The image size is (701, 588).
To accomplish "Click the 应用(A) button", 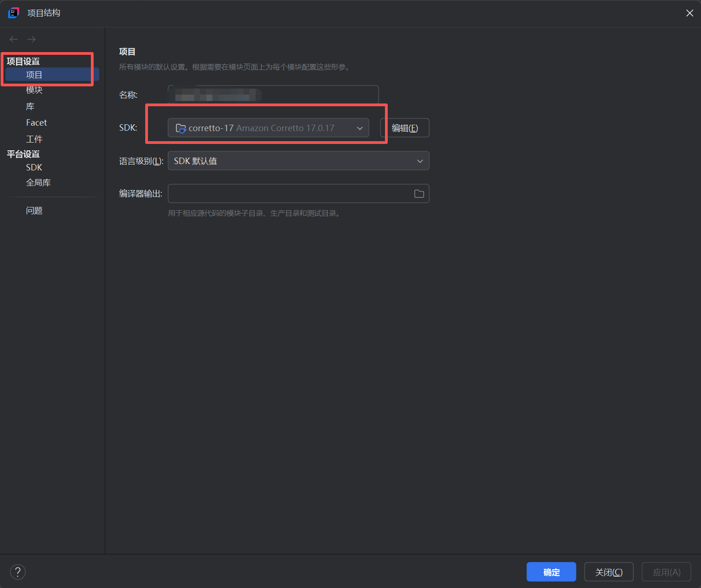I will tap(666, 572).
